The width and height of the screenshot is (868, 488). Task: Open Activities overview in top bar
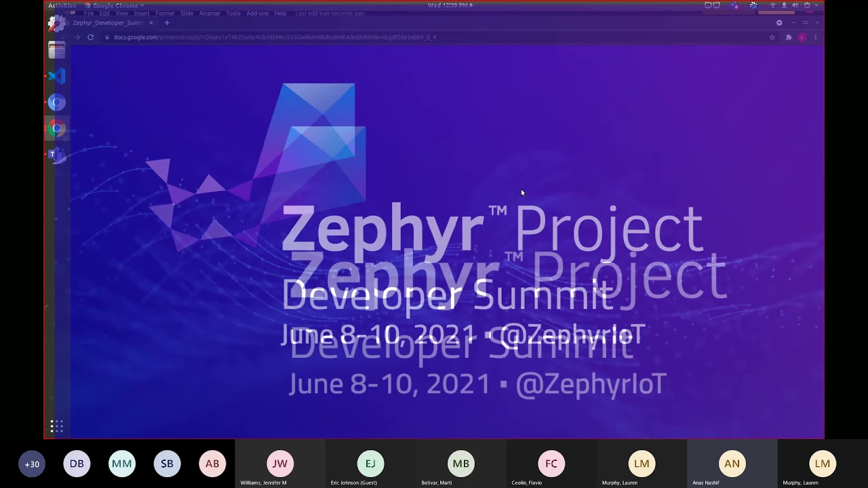pos(62,5)
